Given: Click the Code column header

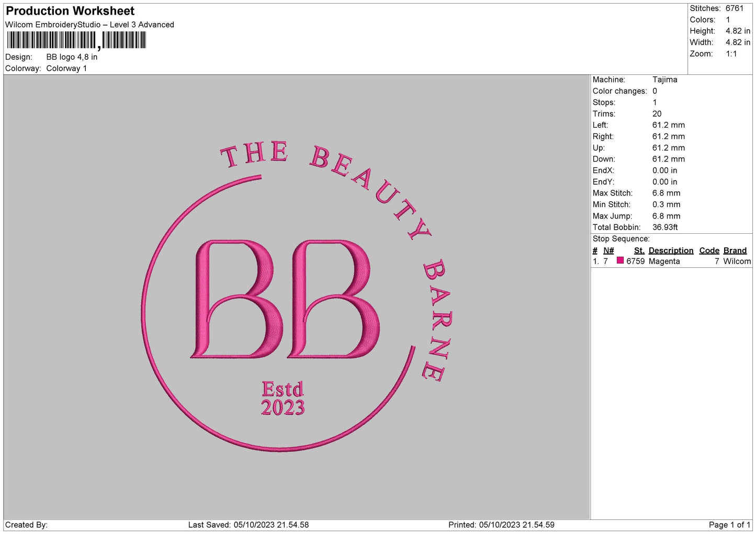Looking at the screenshot, I should (709, 251).
